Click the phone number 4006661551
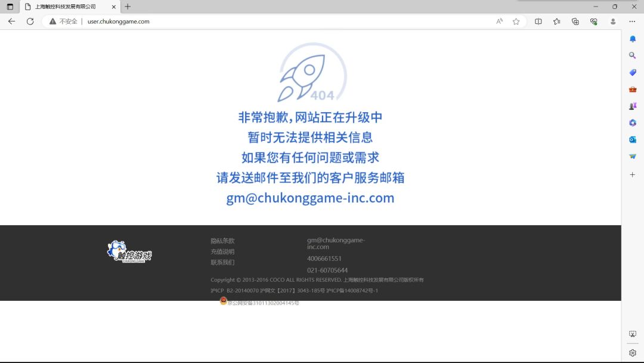 pyautogui.click(x=324, y=259)
